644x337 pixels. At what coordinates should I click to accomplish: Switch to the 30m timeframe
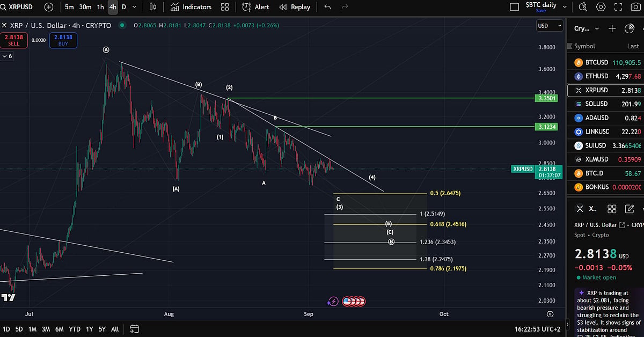(85, 7)
